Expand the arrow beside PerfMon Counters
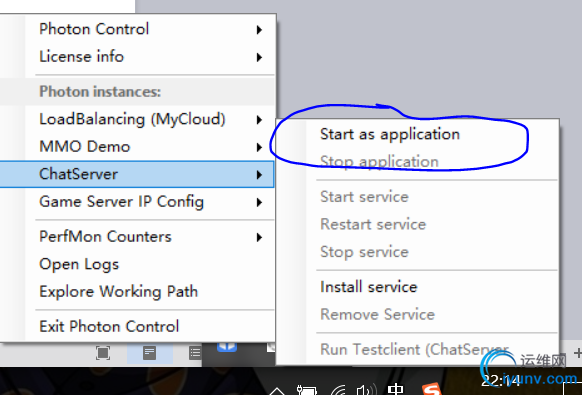Screen dimensions: 583x395 point(259,237)
